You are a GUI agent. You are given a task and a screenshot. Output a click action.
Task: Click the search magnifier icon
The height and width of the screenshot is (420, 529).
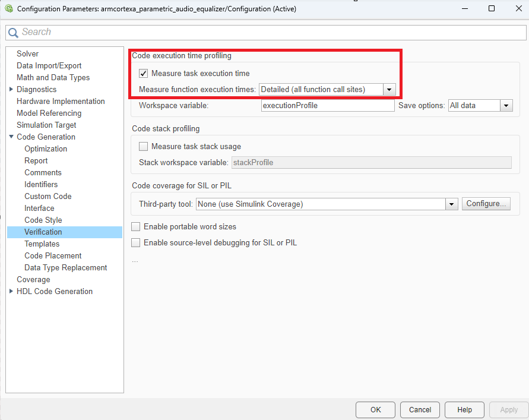click(x=13, y=31)
